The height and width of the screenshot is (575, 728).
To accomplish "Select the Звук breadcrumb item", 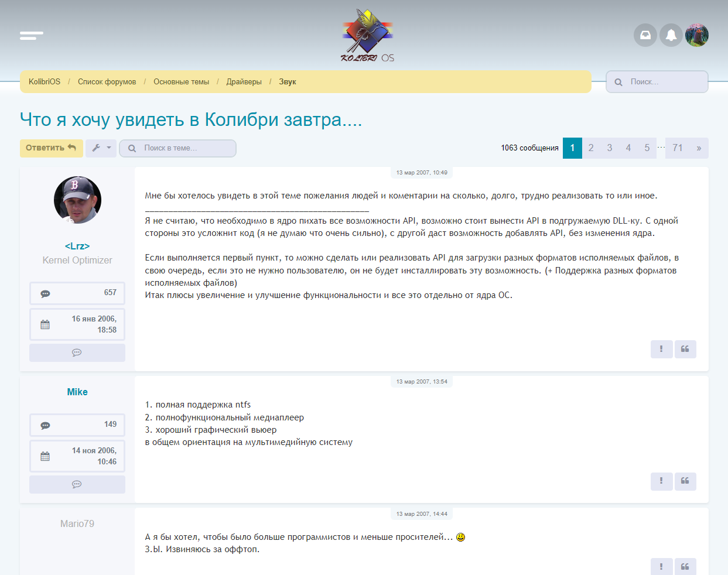I will click(288, 81).
